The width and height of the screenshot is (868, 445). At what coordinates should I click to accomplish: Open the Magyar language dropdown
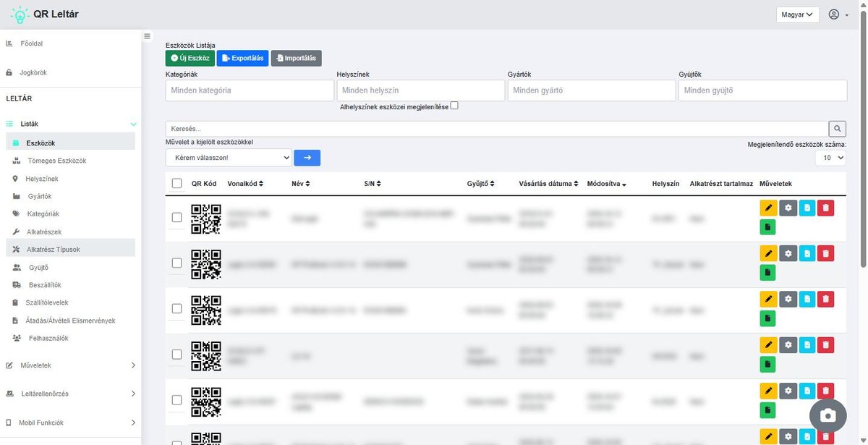(x=798, y=14)
